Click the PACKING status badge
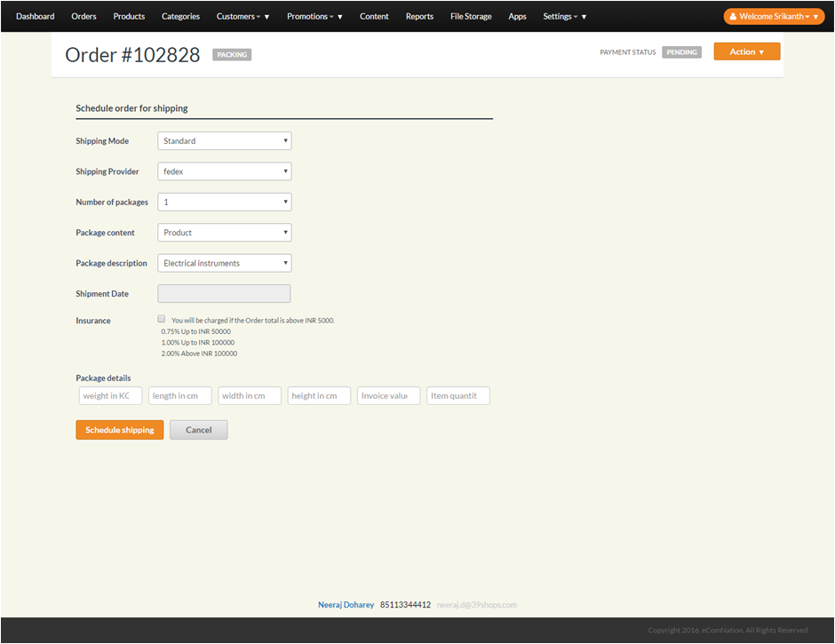Screen dimensions: 835x644 point(232,55)
